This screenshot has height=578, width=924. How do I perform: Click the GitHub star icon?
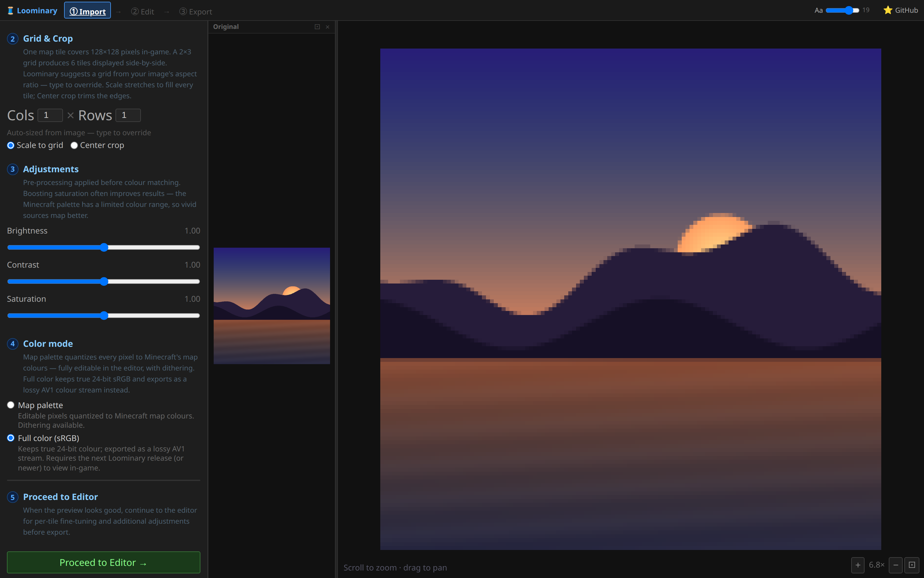pyautogui.click(x=888, y=10)
